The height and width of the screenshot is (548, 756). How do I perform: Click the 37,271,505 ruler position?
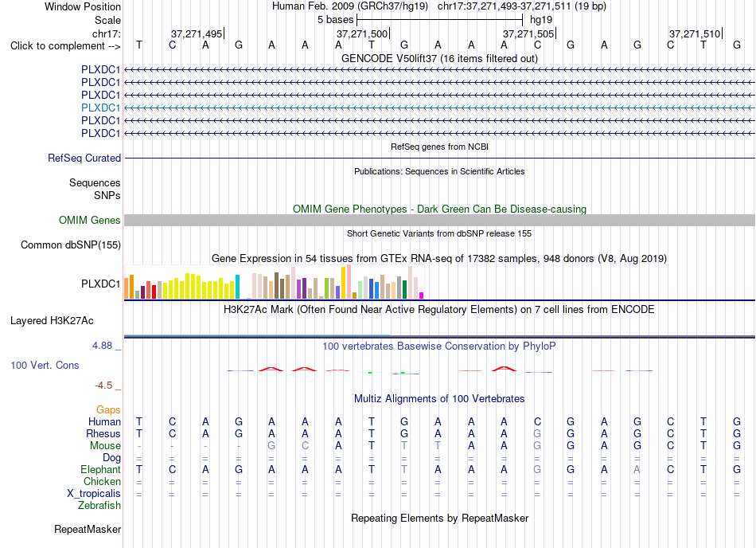coord(528,33)
